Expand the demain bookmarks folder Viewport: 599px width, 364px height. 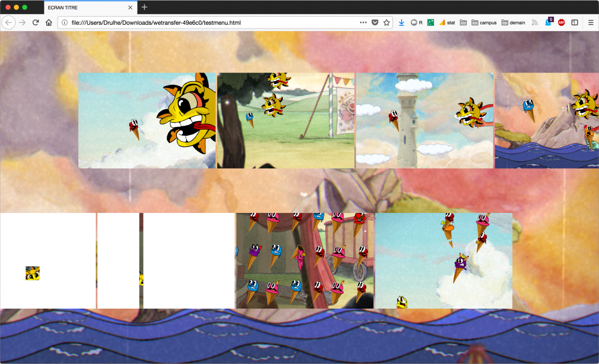coord(513,23)
